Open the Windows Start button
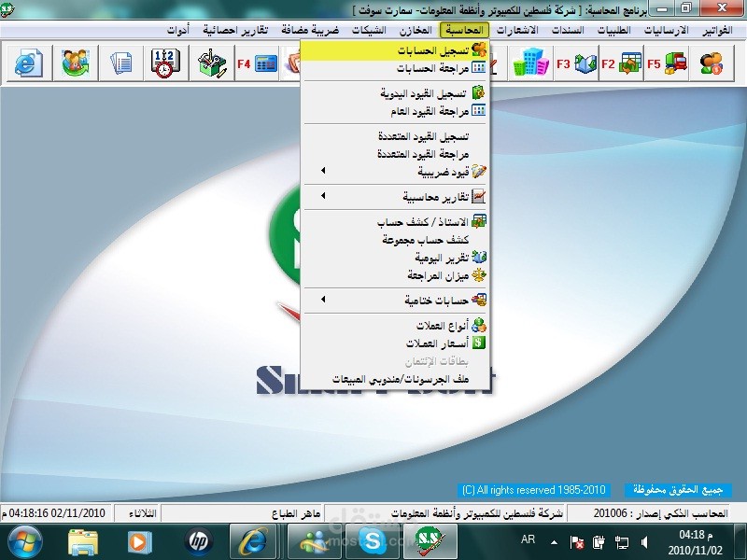 point(26,542)
